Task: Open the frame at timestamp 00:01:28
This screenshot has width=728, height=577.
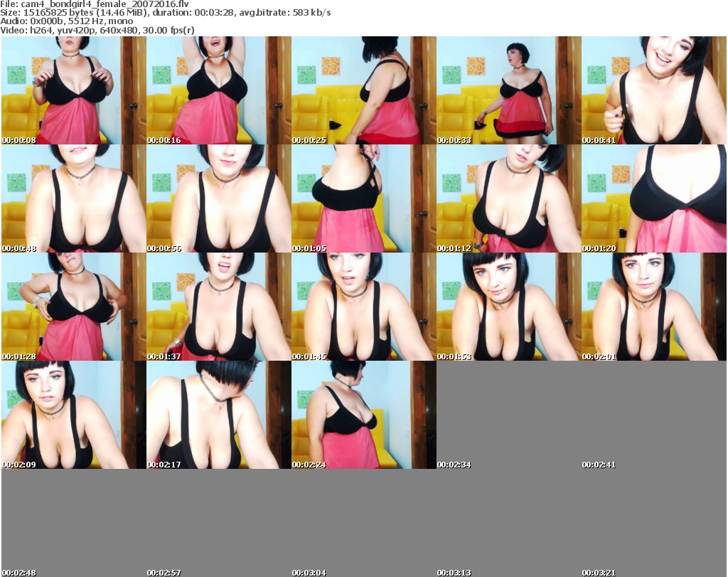Action: pyautogui.click(x=74, y=307)
